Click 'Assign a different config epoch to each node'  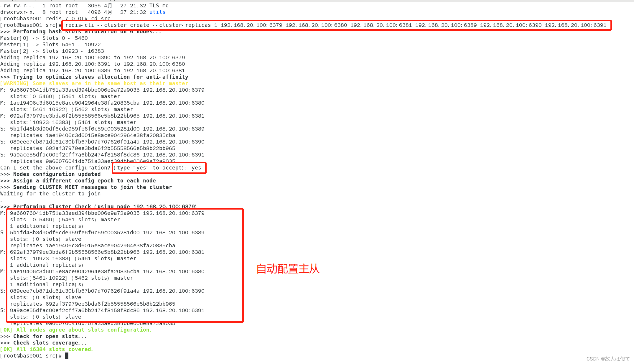84,181
